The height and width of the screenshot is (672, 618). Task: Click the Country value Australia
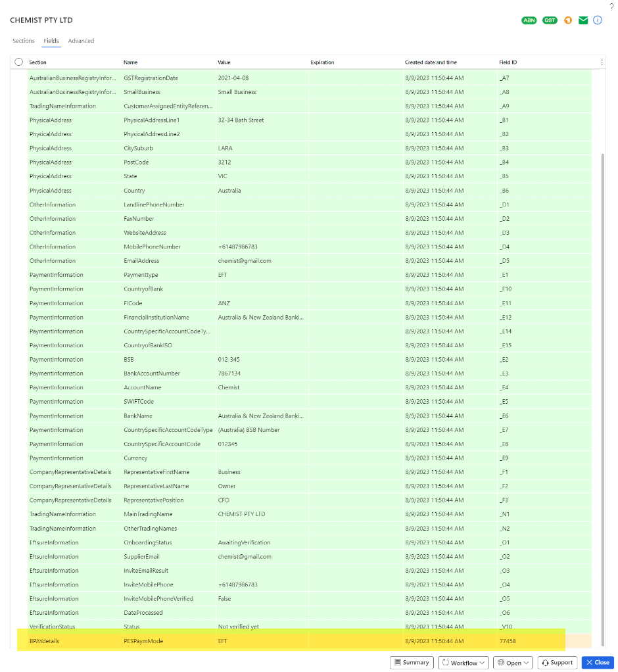(229, 191)
